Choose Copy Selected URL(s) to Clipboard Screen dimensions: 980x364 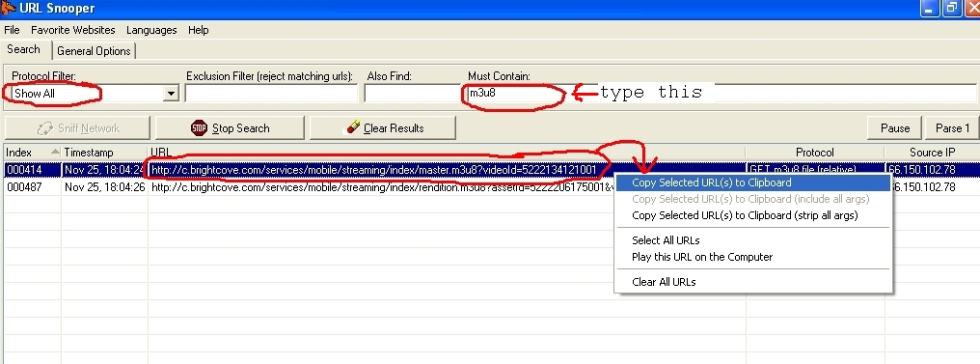[x=752, y=182]
